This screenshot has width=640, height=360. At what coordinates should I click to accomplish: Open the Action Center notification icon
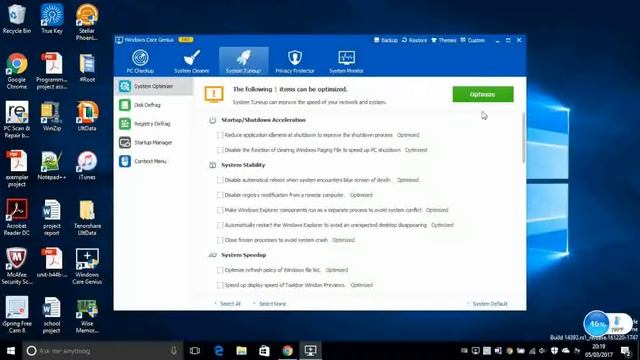[x=625, y=351]
